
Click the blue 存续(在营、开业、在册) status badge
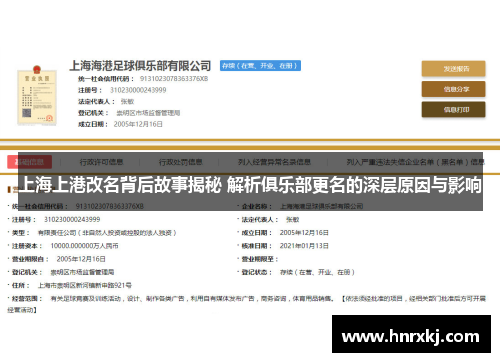pos(260,66)
